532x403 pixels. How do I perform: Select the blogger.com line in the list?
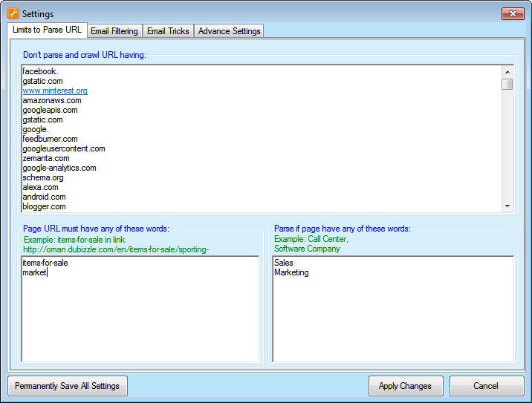[x=44, y=206]
